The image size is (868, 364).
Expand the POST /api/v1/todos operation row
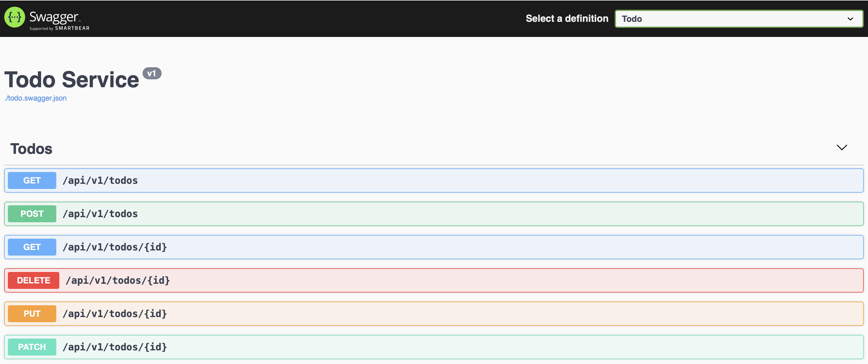pos(438,214)
